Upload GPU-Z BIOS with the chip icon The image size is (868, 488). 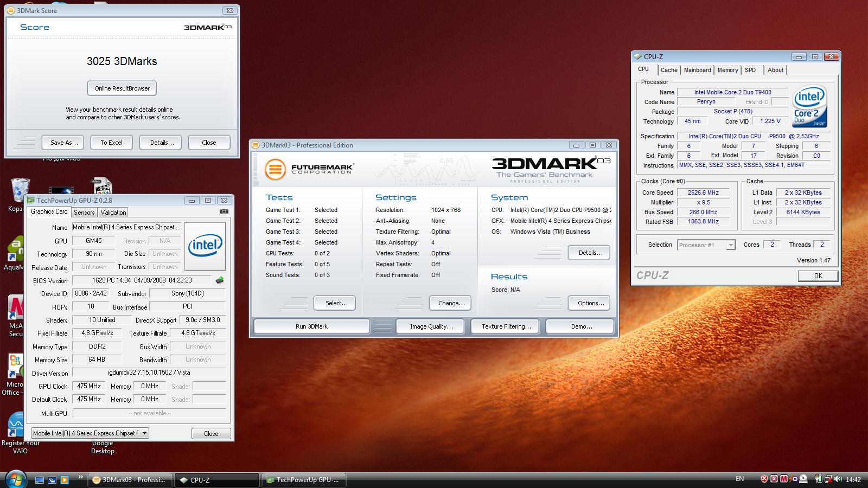point(219,280)
